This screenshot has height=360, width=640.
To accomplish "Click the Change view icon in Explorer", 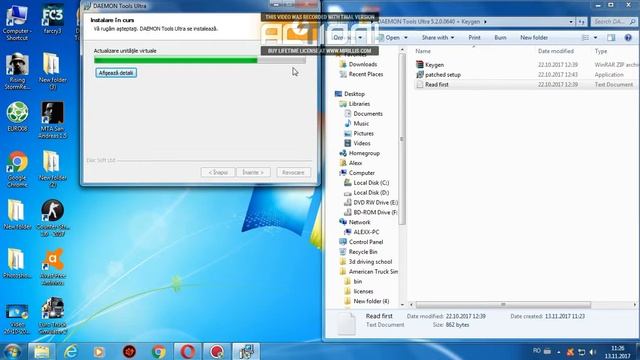I will click(x=585, y=38).
